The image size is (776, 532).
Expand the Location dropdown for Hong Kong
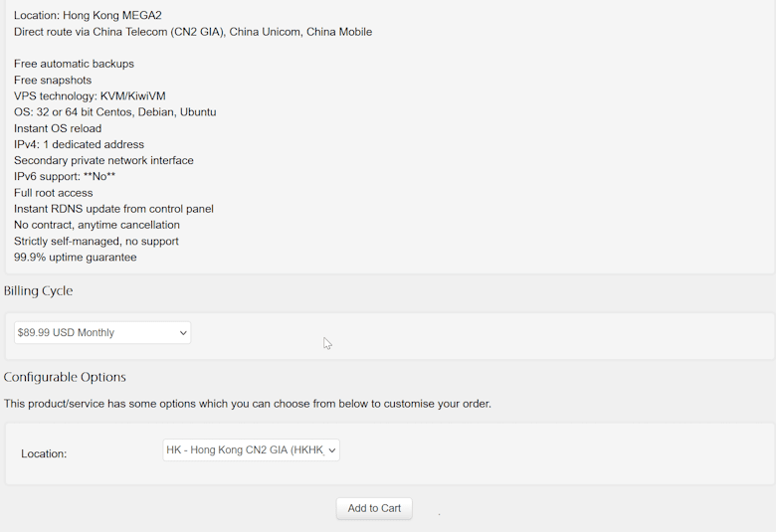[251, 450]
